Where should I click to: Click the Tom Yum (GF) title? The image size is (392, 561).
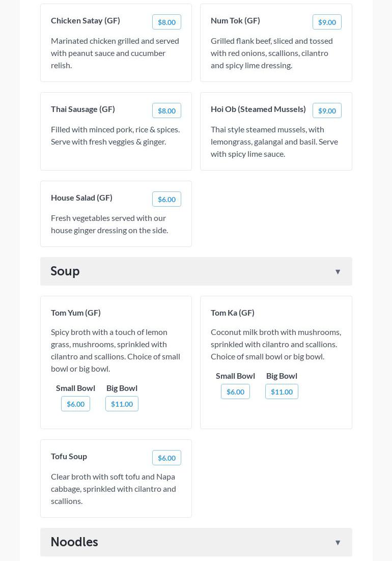[x=76, y=313]
